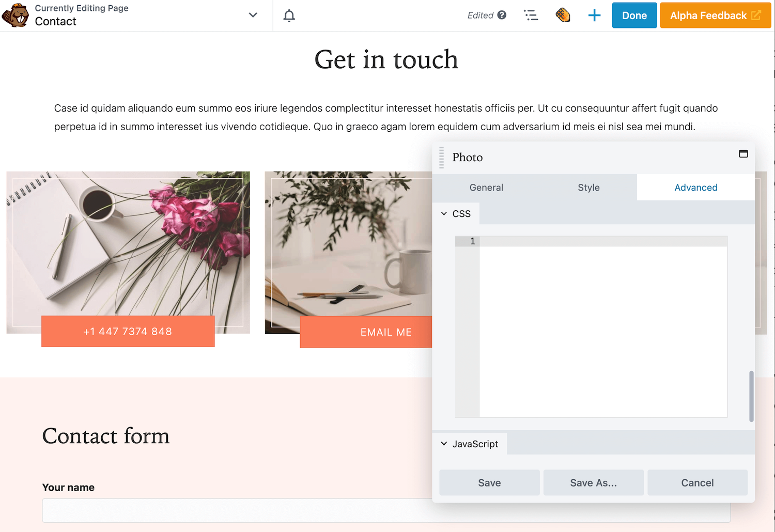Switch to the General tab
Viewport: 775px width, 532px height.
[x=486, y=187]
